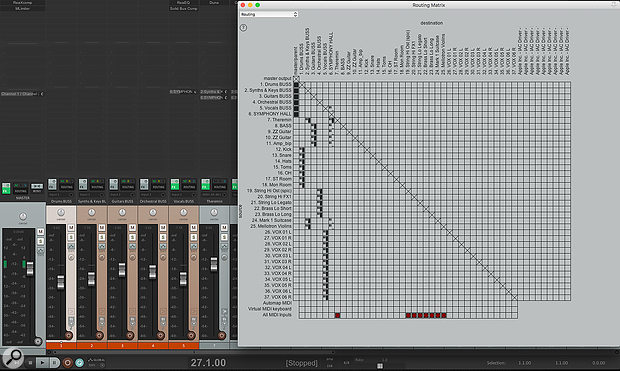Open Routing button on Master track

click(21, 188)
